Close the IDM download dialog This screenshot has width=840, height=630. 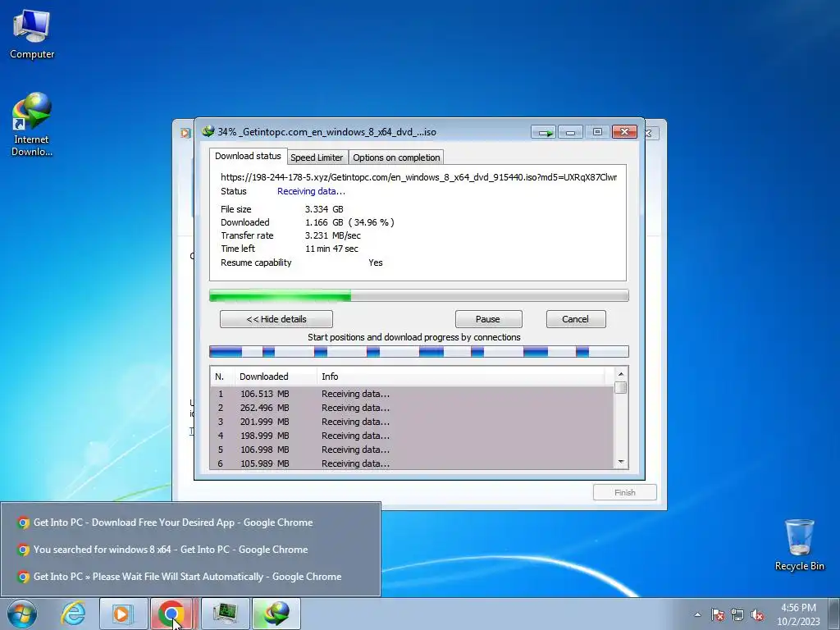624,132
